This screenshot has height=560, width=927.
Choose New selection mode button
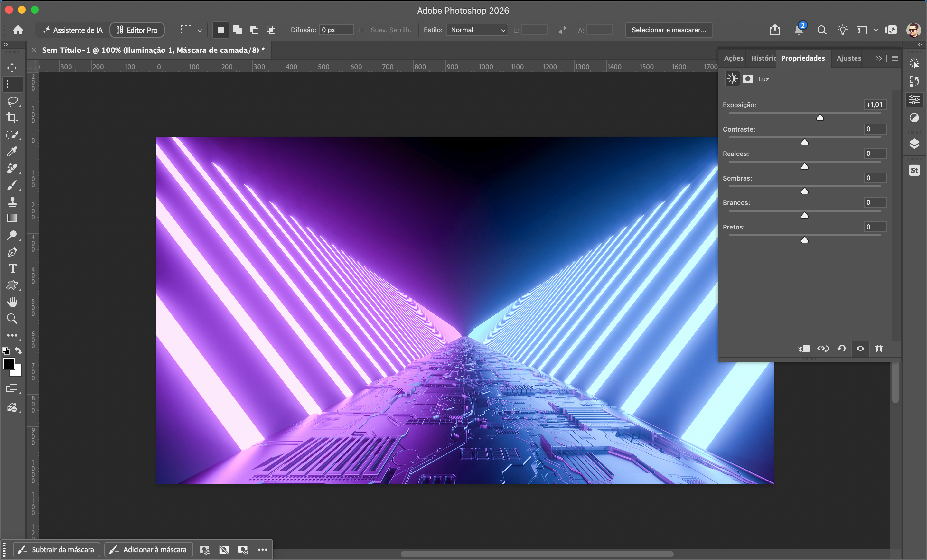[221, 30]
